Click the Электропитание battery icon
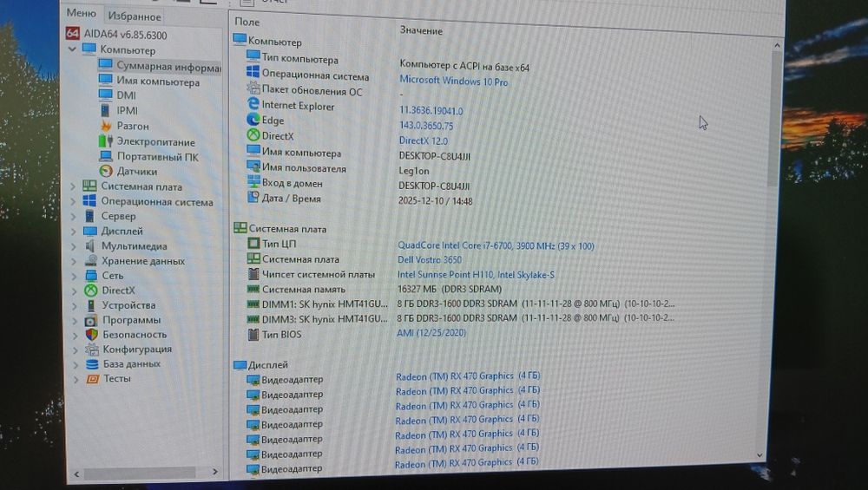Viewport: 868px width, 490px height. coord(106,141)
